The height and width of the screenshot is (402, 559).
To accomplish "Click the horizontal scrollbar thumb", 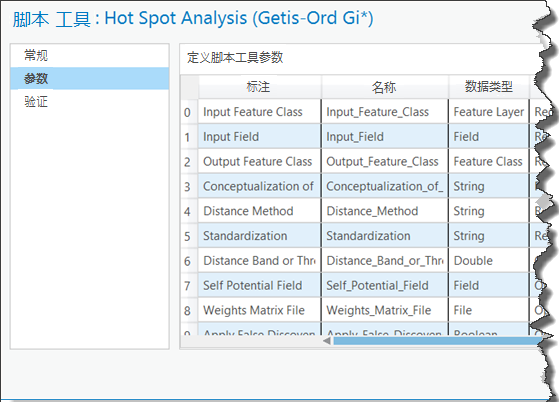I will (437, 341).
